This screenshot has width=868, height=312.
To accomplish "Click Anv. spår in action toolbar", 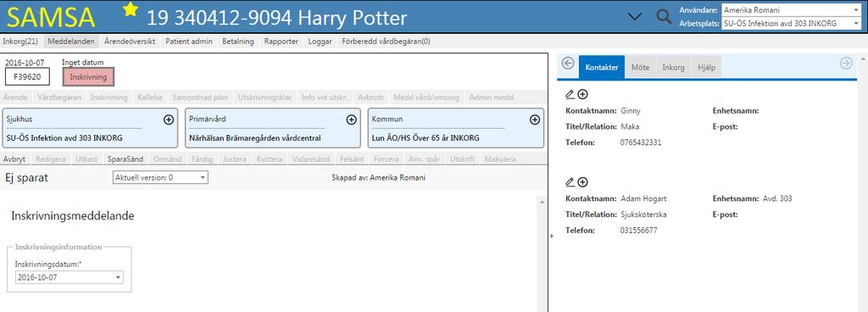I will point(425,159).
